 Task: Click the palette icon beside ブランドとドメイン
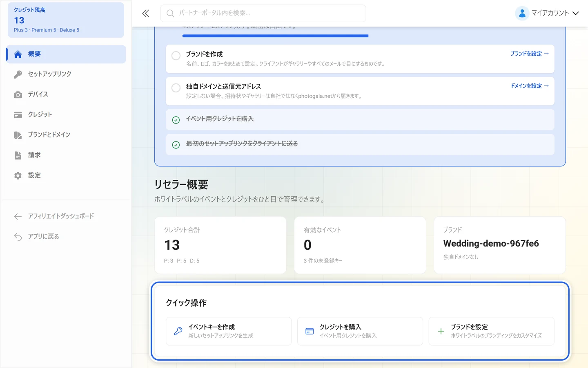click(18, 135)
